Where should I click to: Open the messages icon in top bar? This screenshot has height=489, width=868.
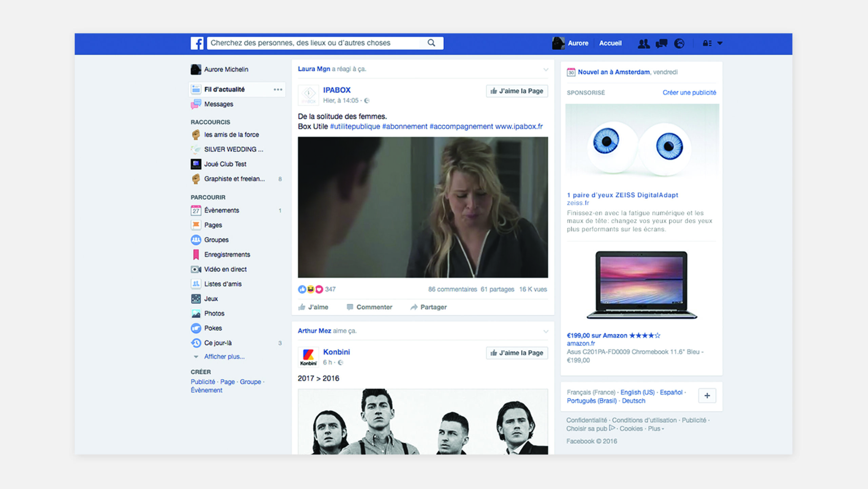click(661, 43)
